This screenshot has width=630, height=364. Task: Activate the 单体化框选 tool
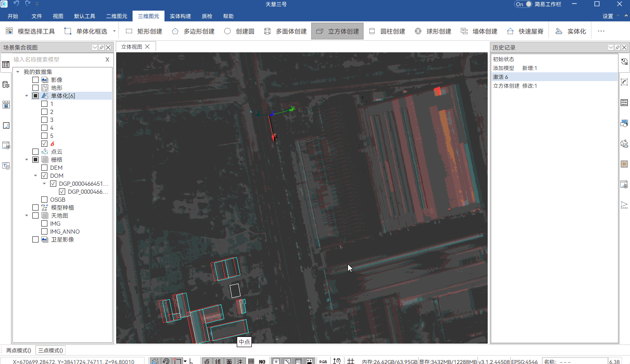click(x=86, y=31)
